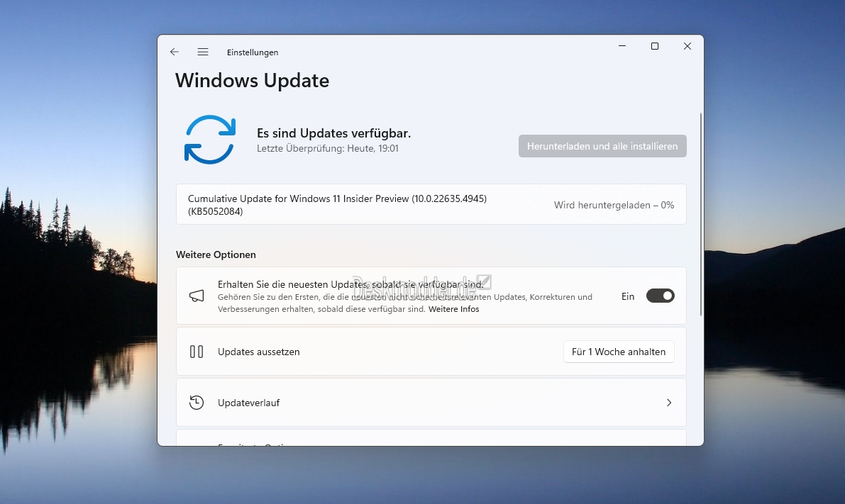
Task: Select Für 1 Woche anhalten
Action: [619, 352]
